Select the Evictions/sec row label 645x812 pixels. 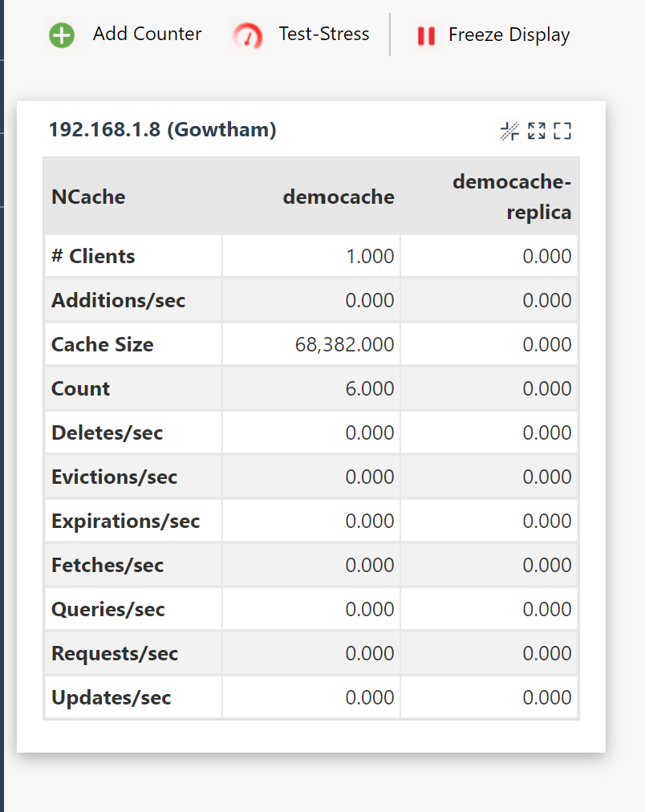(x=115, y=477)
